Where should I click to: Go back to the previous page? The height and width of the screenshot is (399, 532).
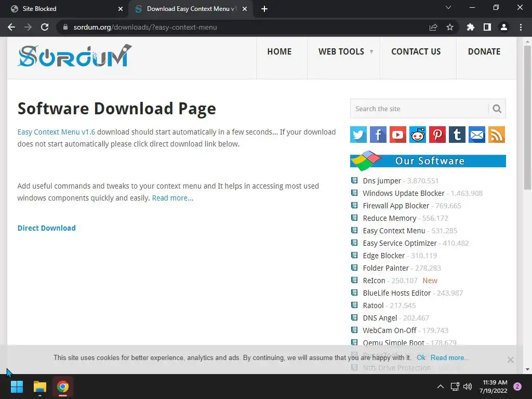[x=11, y=27]
